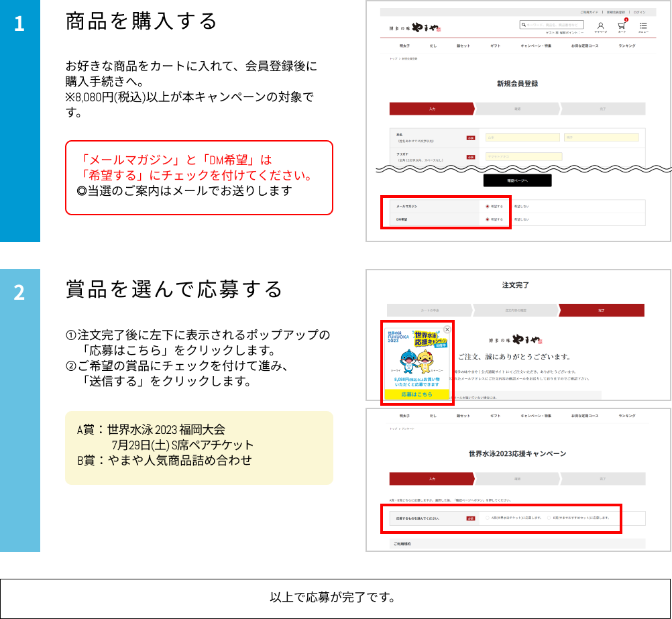Open お得な定期コース in the registration page nav
Image resolution: width=672 pixels, height=619 pixels.
point(585,46)
